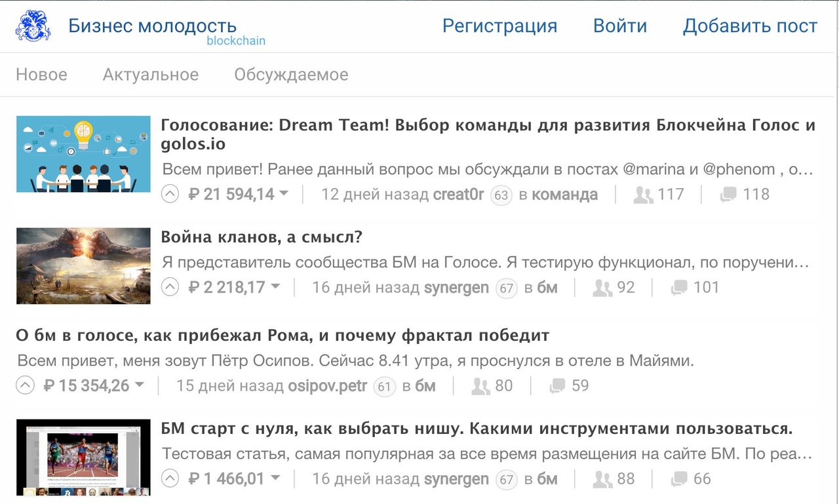Click reputation badge 63 next to creat0r

pyautogui.click(x=501, y=195)
